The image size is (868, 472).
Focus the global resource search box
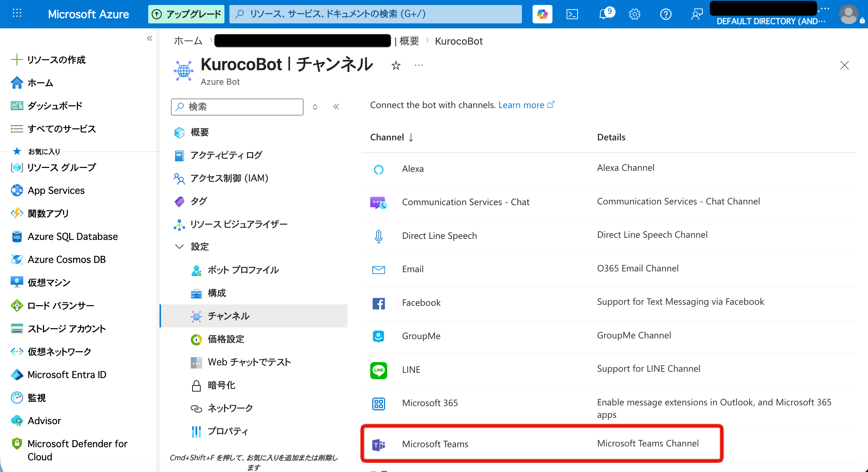pyautogui.click(x=375, y=14)
